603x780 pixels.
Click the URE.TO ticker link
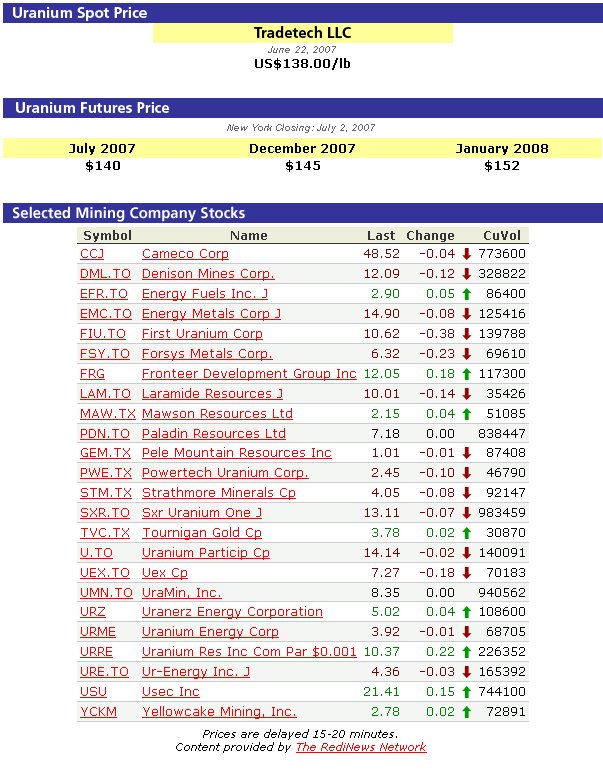pos(104,672)
